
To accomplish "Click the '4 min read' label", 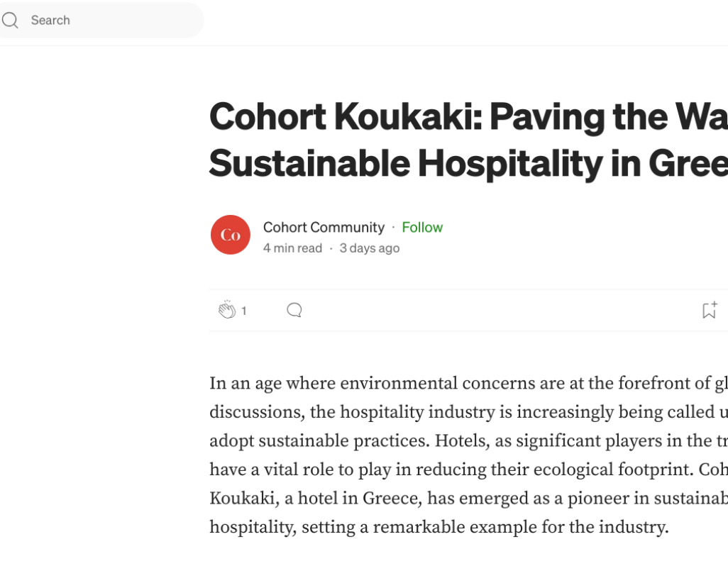I will tap(292, 248).
